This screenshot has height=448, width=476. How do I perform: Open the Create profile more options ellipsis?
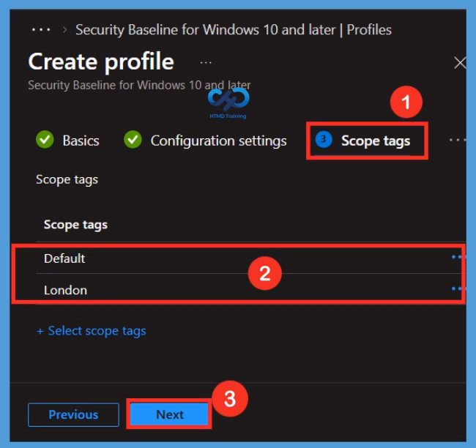click(x=206, y=63)
